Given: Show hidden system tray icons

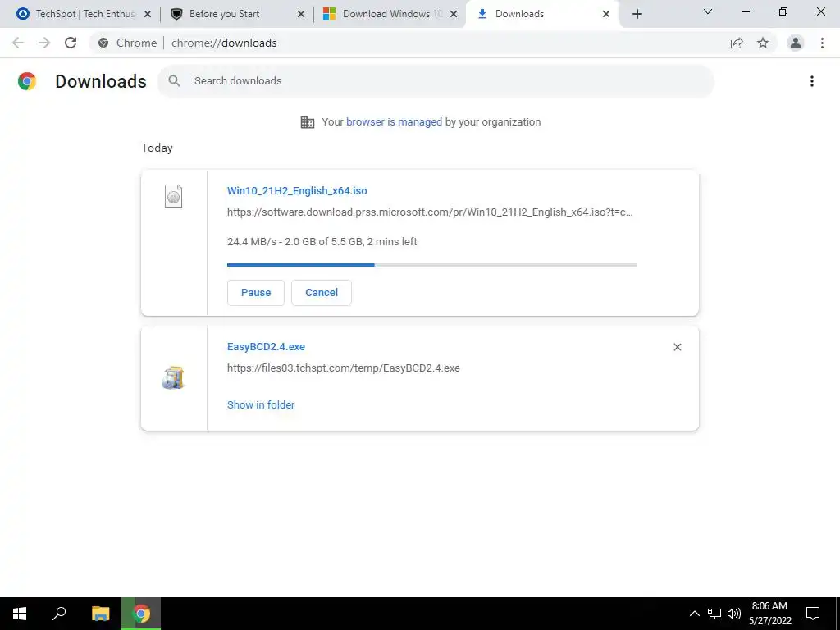Looking at the screenshot, I should (694, 614).
